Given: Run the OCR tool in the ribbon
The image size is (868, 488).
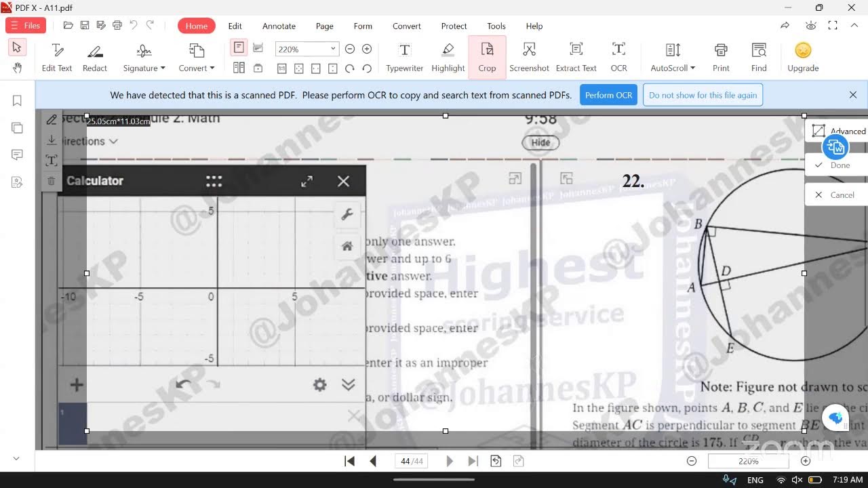Looking at the screenshot, I should (618, 58).
